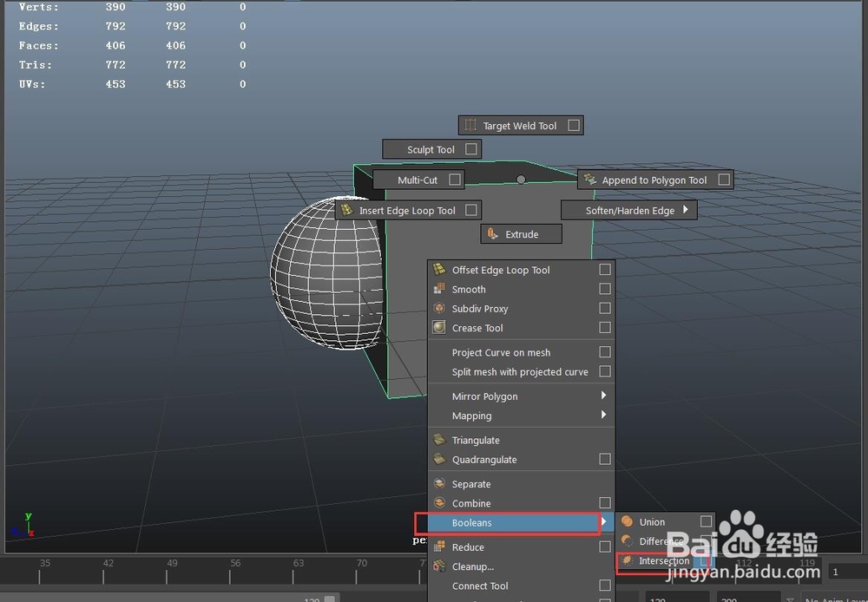This screenshot has height=602, width=868.
Task: Click the Cleanup icon
Action: coord(439,566)
